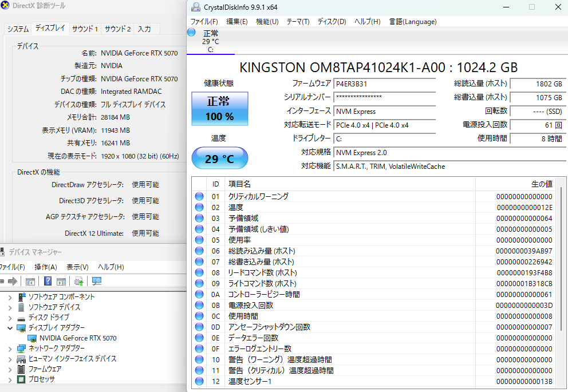Image resolution: width=568 pixels, height=392 pixels.
Task: Click the scan for hardware changes icon
Action: 97,281
